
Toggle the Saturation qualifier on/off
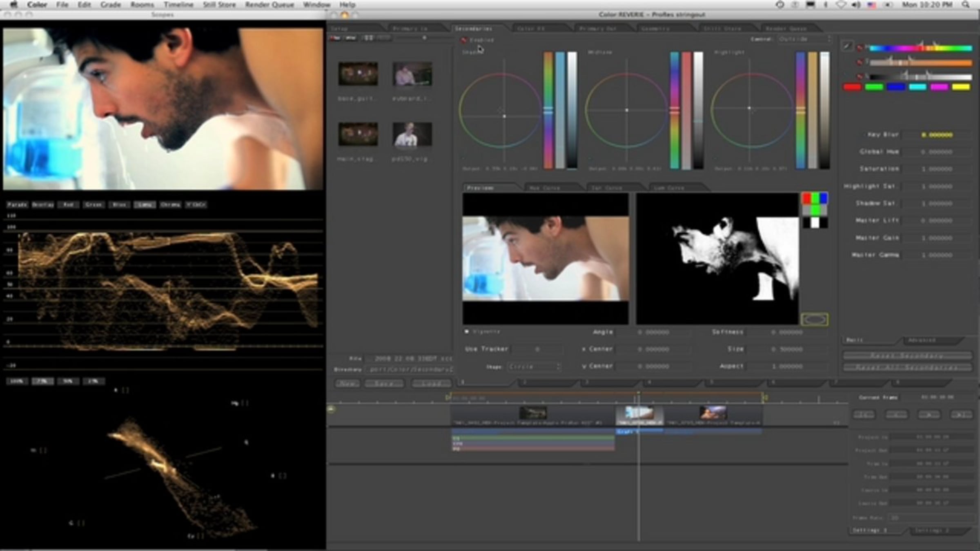tap(860, 62)
